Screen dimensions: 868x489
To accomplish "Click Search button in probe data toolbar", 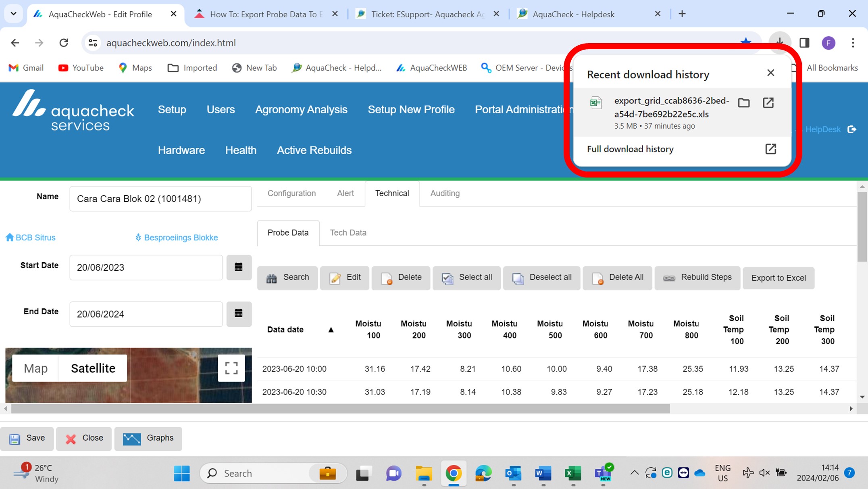I will click(287, 278).
